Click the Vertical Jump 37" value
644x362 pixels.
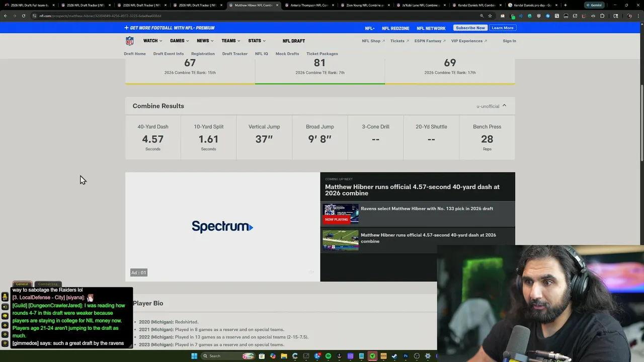(x=264, y=139)
